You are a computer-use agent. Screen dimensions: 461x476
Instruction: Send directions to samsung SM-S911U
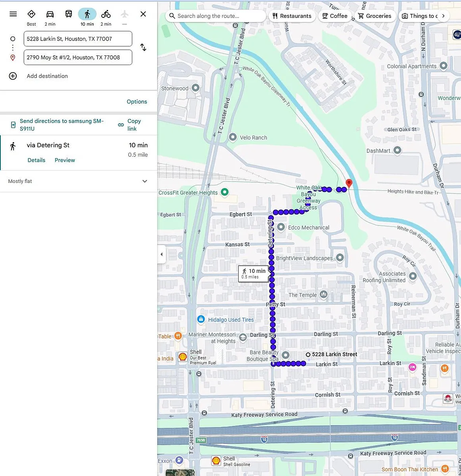tap(62, 125)
